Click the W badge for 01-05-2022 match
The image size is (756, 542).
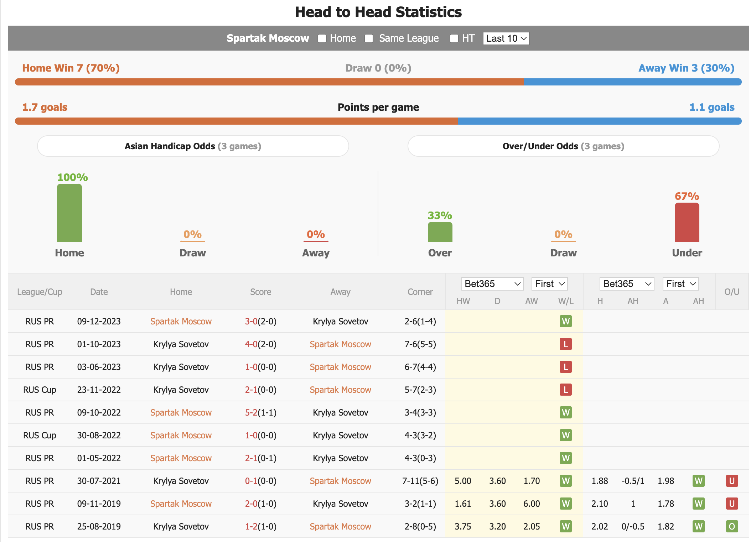(x=566, y=458)
